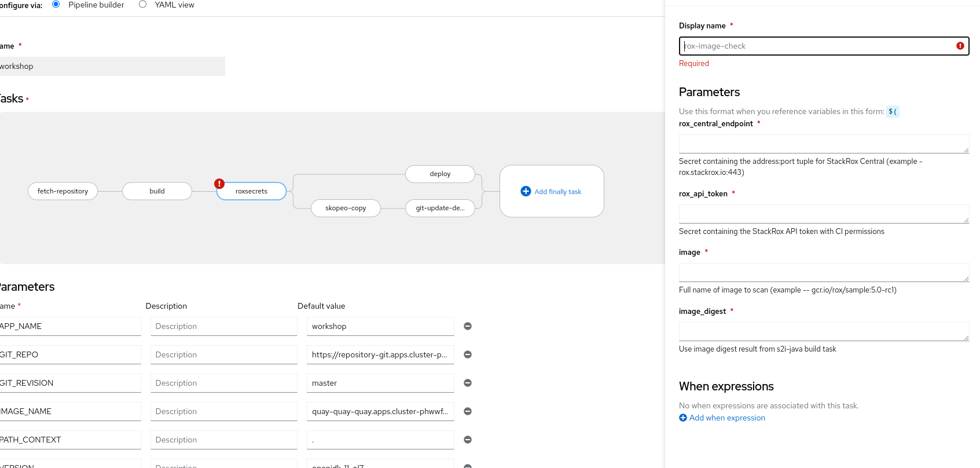The height and width of the screenshot is (468, 980).
Task: Click the rox_central_endpoint text field
Action: point(823,144)
